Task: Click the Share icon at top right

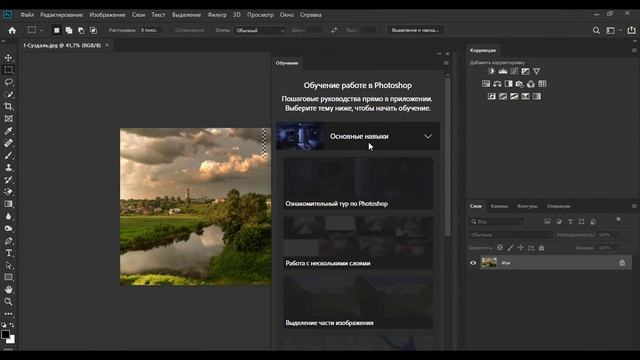Action: pyautogui.click(x=631, y=30)
